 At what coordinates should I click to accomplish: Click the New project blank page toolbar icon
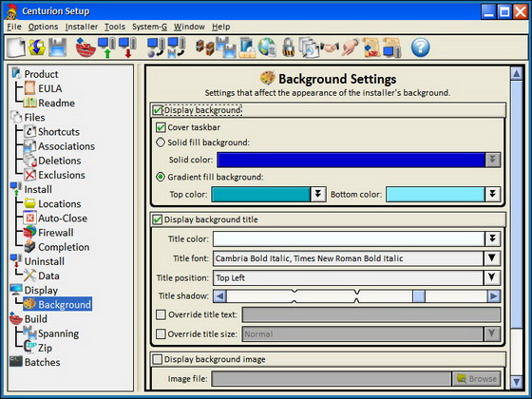[x=16, y=47]
